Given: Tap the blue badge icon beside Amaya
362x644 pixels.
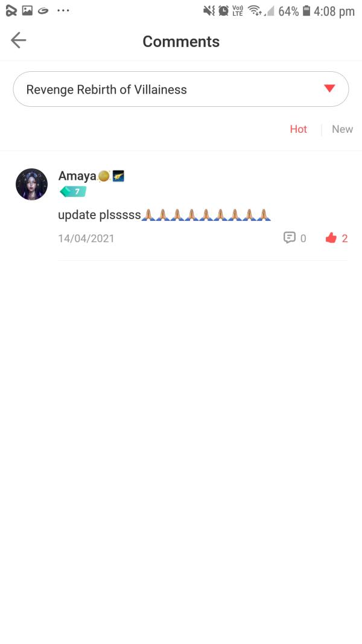Looking at the screenshot, I should [x=118, y=176].
